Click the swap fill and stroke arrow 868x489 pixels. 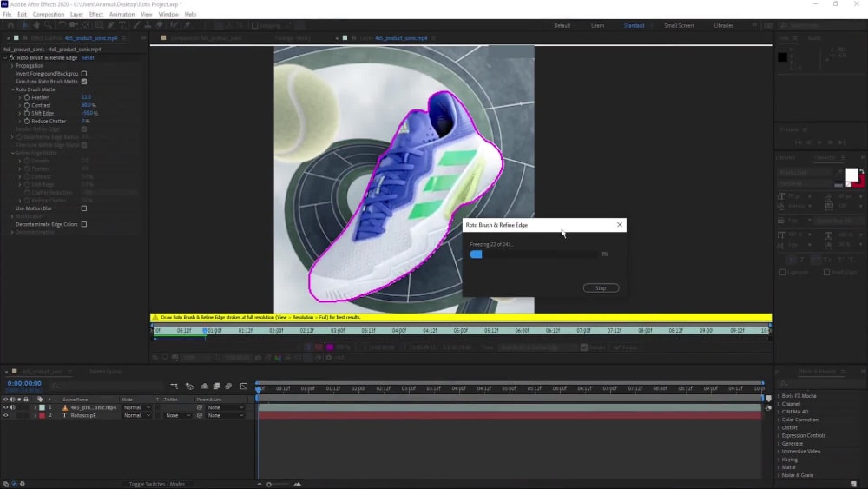pos(862,172)
